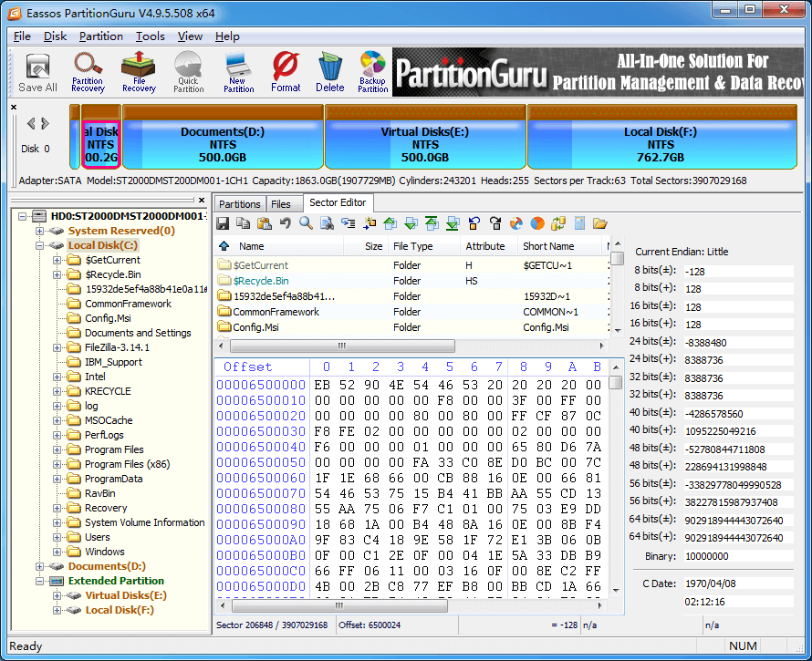
Task: Click the green up-arrow previous sector icon
Action: [x=390, y=223]
